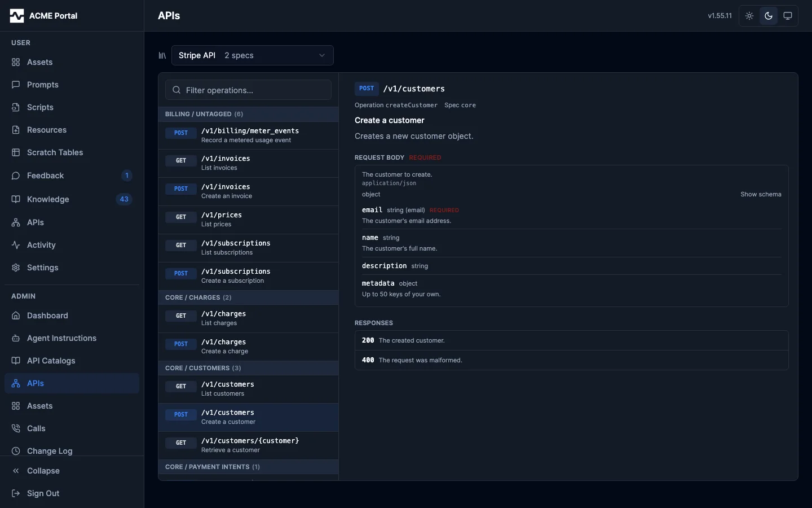812x508 pixels.
Task: Select POST /v1/billing/meter_events operation
Action: [249, 135]
